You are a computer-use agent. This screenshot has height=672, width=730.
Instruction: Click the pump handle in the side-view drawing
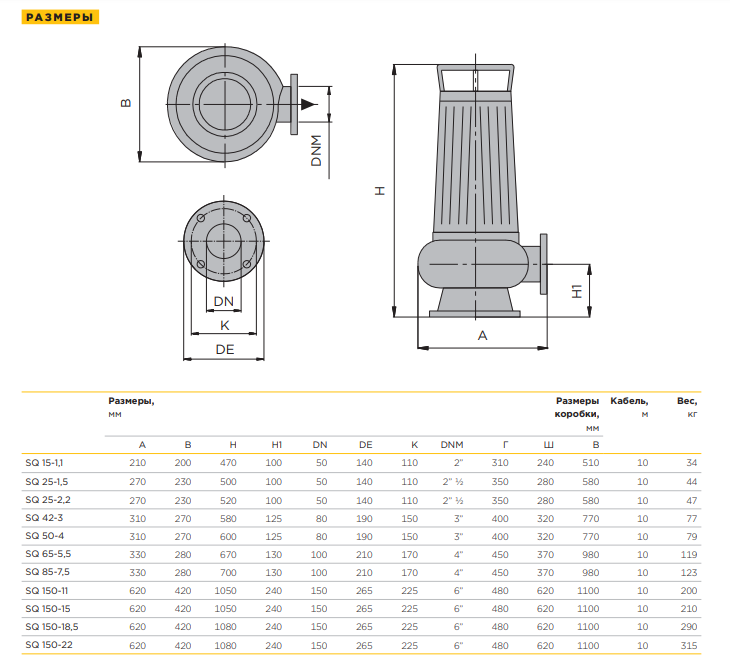(476, 78)
